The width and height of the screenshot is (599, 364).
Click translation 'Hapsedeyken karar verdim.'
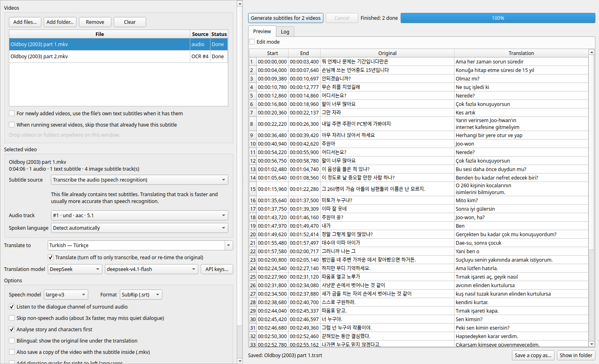[x=521, y=336]
